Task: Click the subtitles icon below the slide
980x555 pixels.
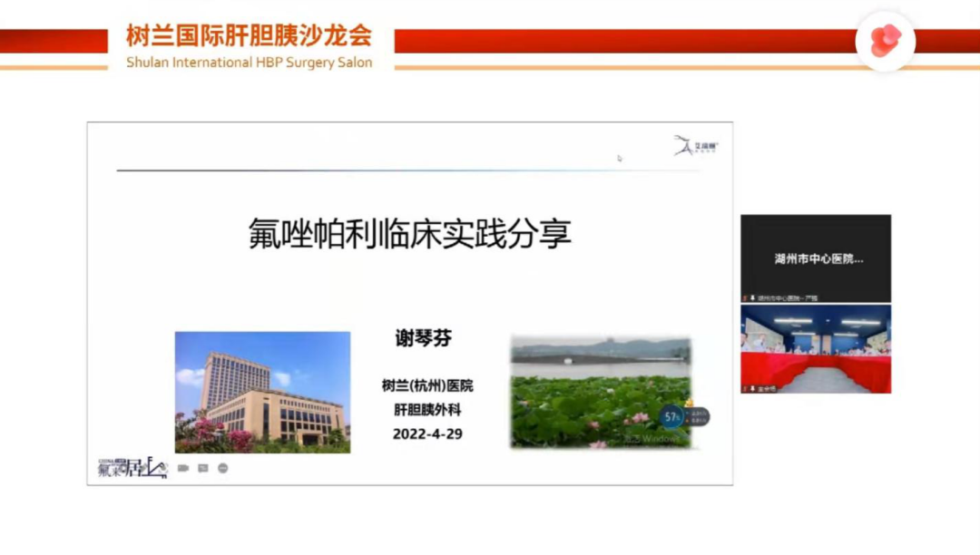Action: click(x=203, y=468)
